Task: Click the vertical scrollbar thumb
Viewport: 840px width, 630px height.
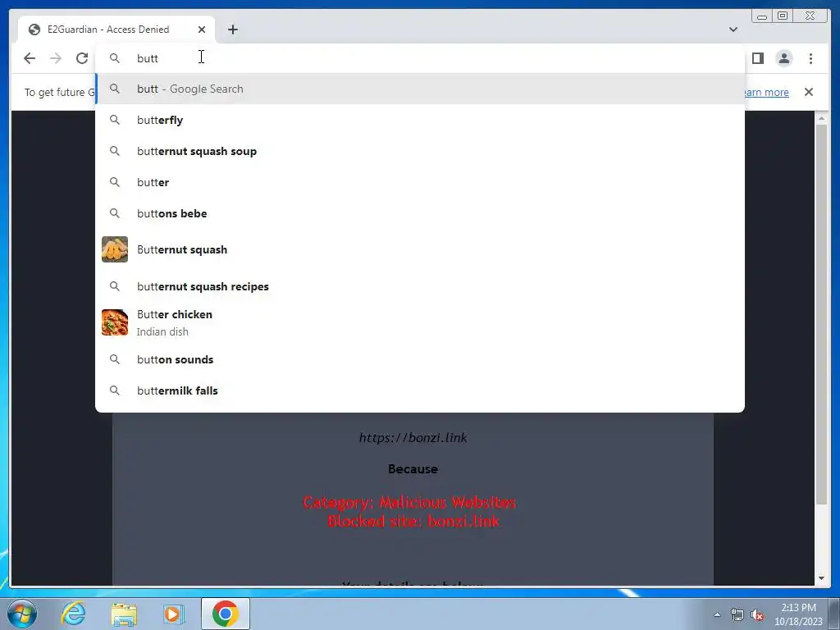Action: click(x=822, y=314)
